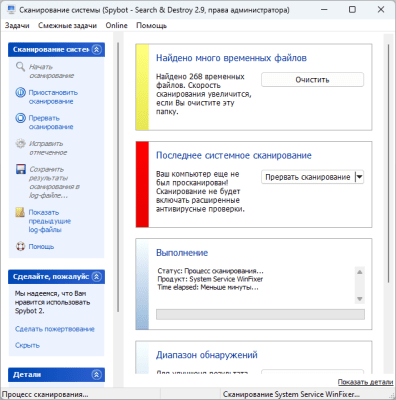The image size is (396, 400).
Task: Click the previous log files icon
Action: [20, 212]
